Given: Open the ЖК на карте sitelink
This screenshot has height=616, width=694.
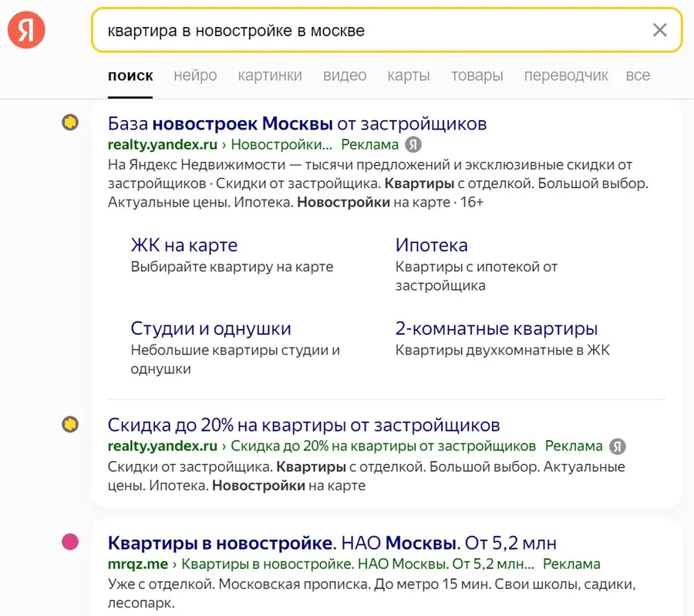Looking at the screenshot, I should [184, 244].
